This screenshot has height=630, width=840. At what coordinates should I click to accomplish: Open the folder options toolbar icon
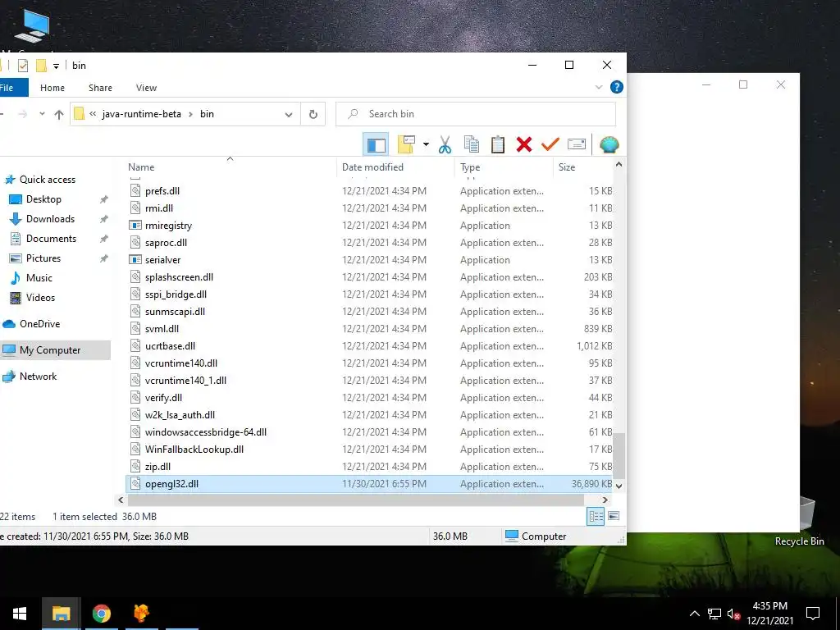click(x=407, y=144)
